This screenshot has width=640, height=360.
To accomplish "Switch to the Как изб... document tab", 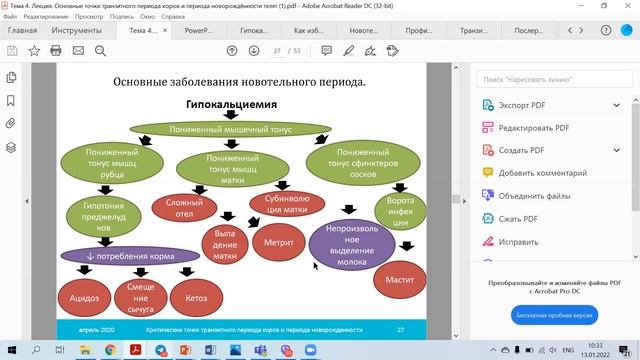I will coord(309,31).
